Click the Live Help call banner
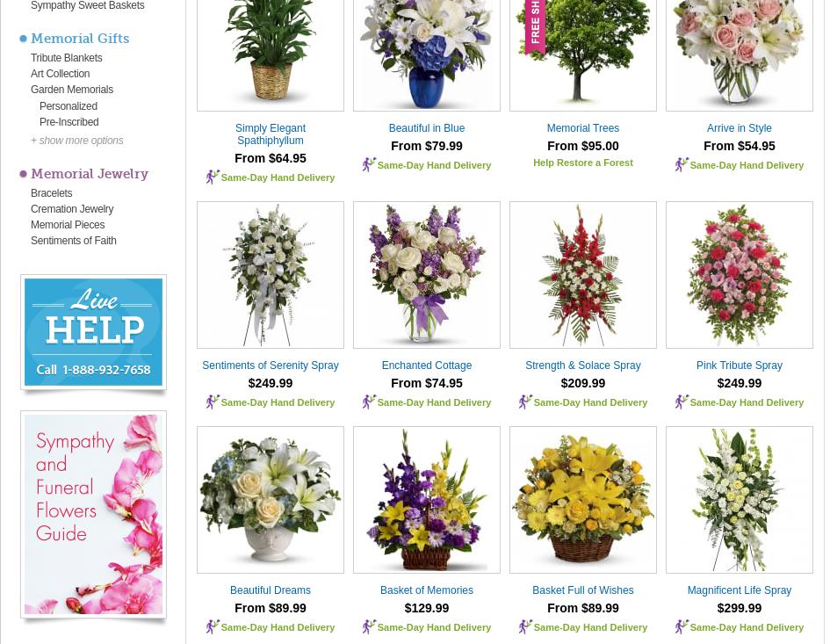The width and height of the screenshot is (830, 644). click(x=93, y=332)
